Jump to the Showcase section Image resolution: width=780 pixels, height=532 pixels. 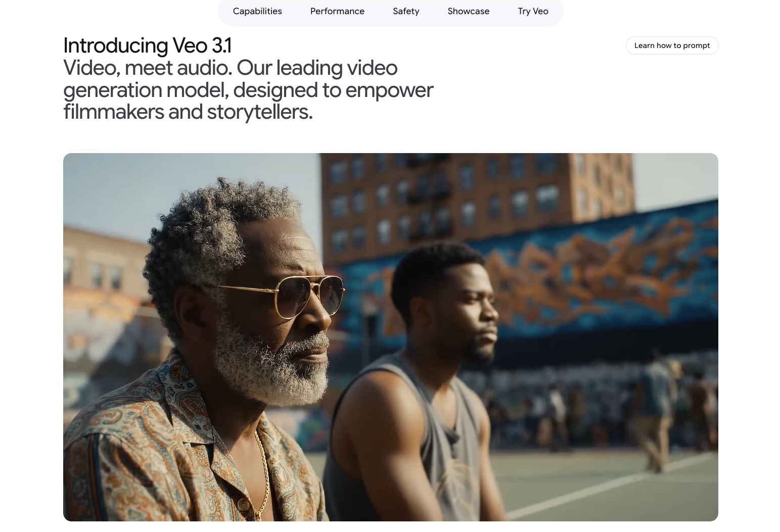click(x=468, y=11)
